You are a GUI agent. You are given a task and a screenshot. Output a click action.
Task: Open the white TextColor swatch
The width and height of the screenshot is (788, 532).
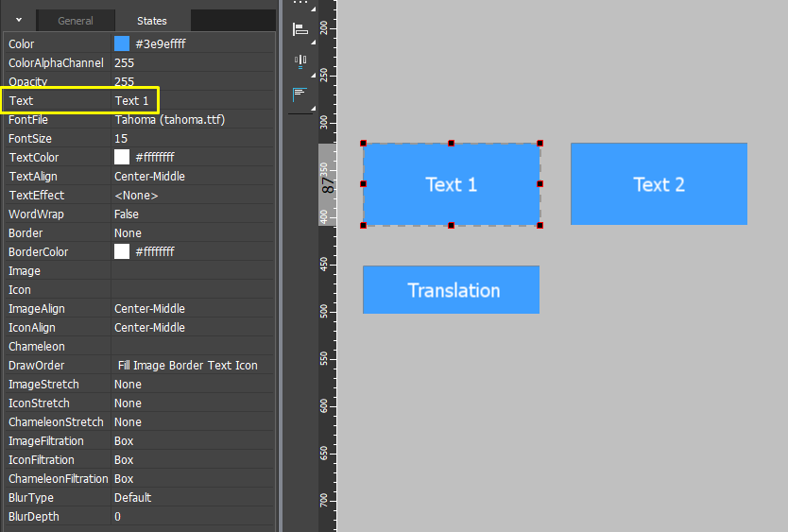[x=122, y=157]
